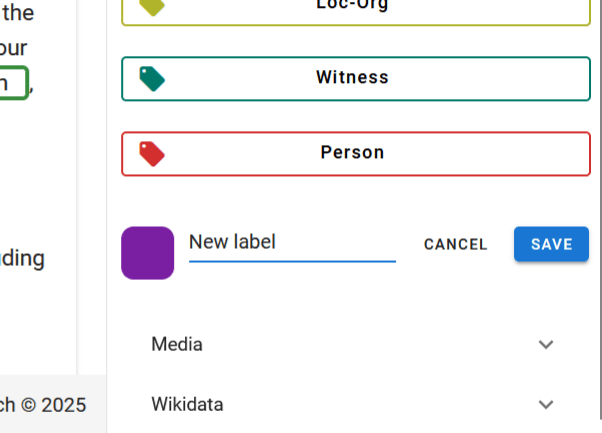This screenshot has width=602, height=433.
Task: Click the olive tag icon on Loc-Org
Action: coord(153,6)
